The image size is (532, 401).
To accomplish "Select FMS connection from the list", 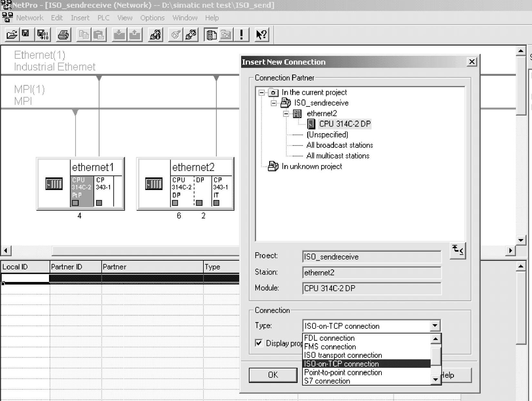I will click(367, 346).
